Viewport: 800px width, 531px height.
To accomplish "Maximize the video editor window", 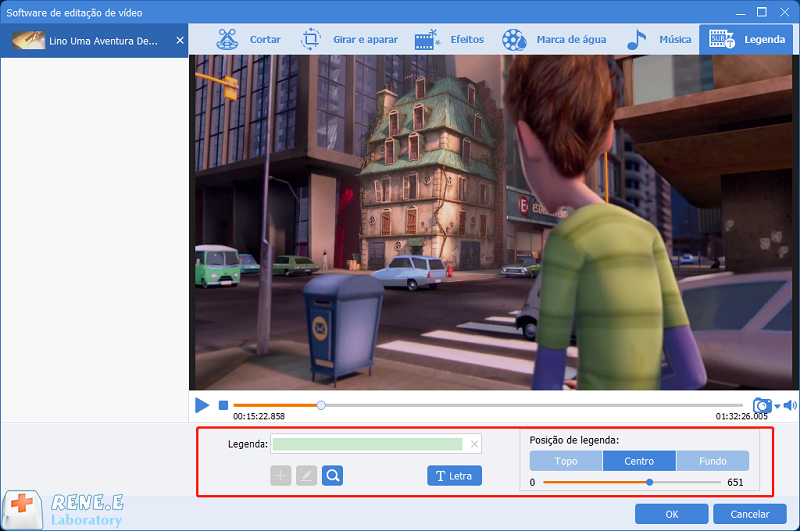I will click(762, 12).
